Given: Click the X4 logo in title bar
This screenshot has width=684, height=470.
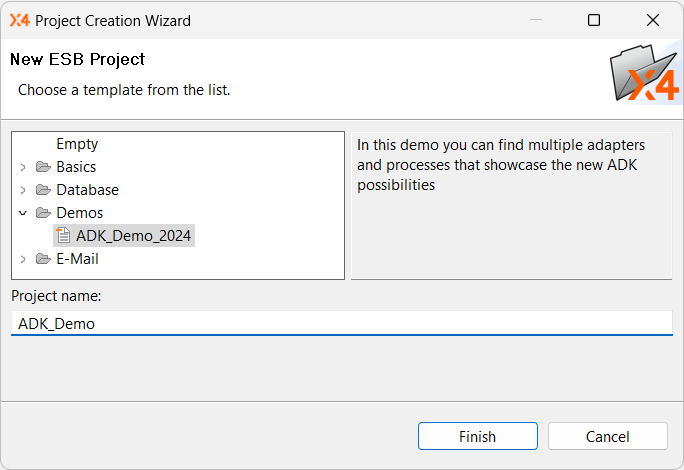Looking at the screenshot, I should (20, 20).
